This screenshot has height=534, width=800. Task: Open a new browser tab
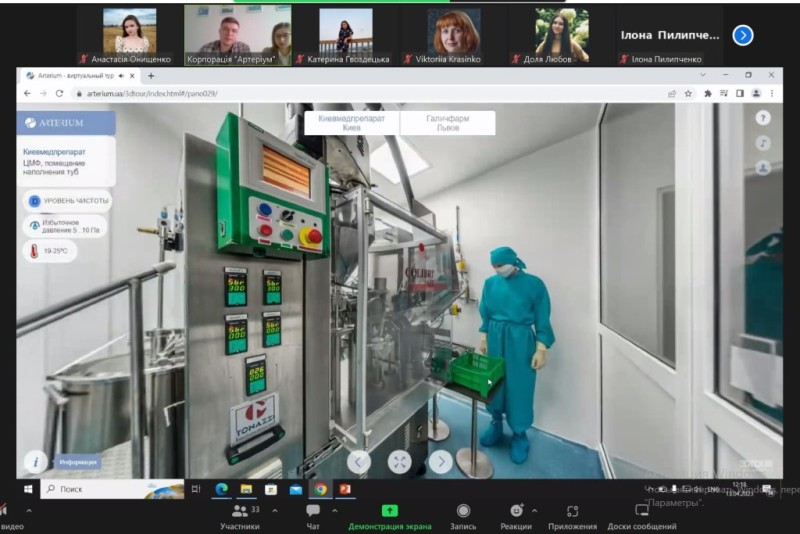[152, 75]
